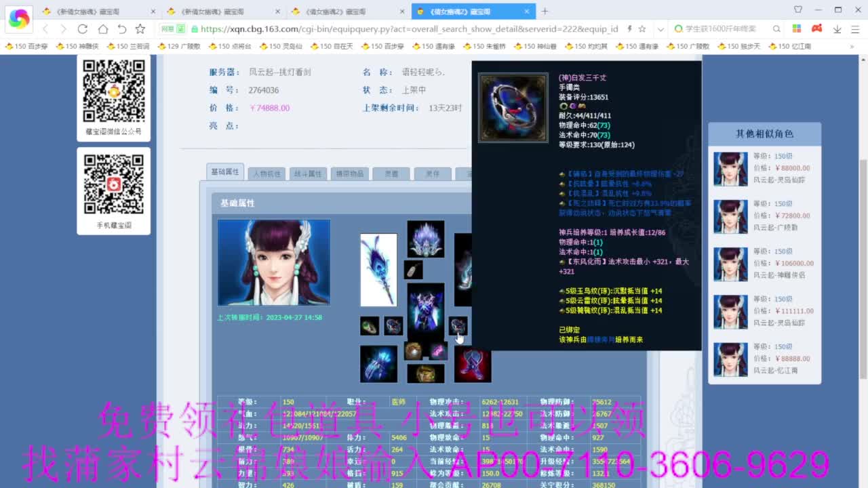Open the game center with the red gamepad icon

(x=816, y=30)
